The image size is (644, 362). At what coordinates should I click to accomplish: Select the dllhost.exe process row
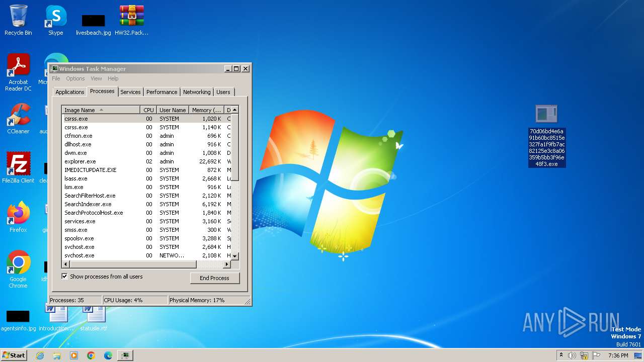(146, 144)
